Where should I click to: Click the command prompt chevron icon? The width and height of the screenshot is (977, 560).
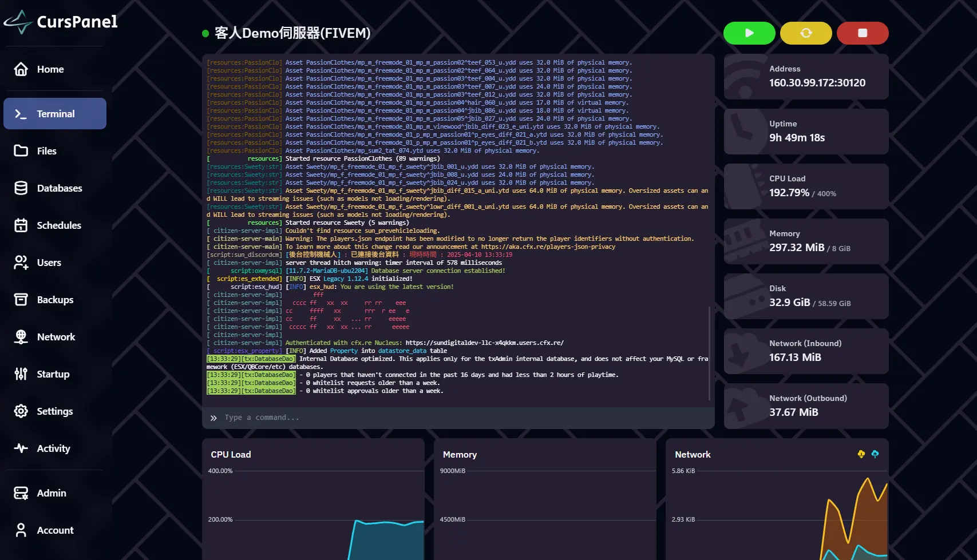pos(213,418)
